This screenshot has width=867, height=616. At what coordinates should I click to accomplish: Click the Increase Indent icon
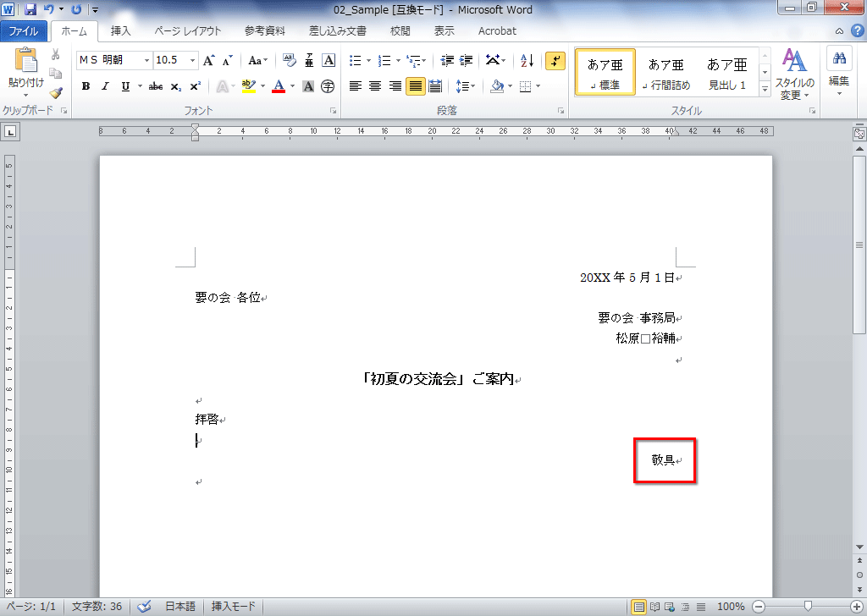(x=467, y=60)
